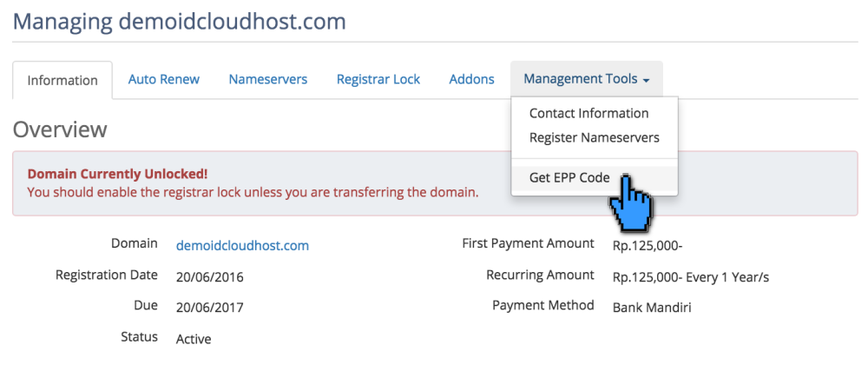The width and height of the screenshot is (868, 385).
Task: Select Get EPP Code menu entry
Action: [x=569, y=178]
